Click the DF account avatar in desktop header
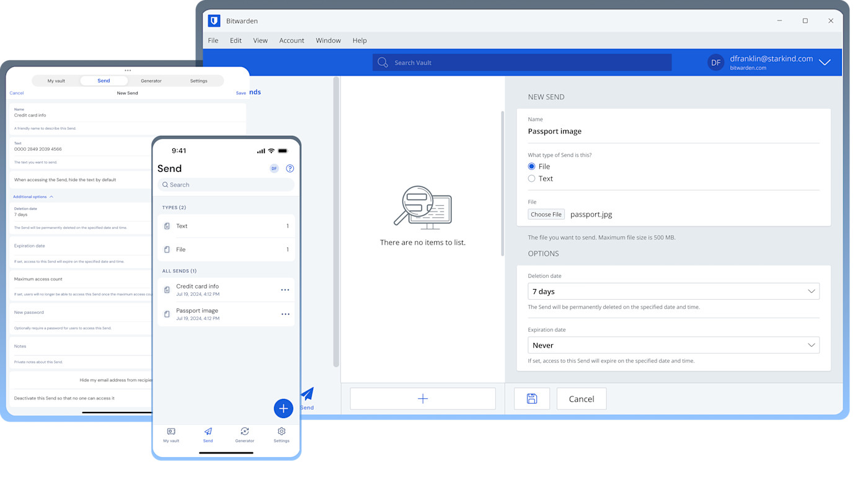 [x=715, y=63]
